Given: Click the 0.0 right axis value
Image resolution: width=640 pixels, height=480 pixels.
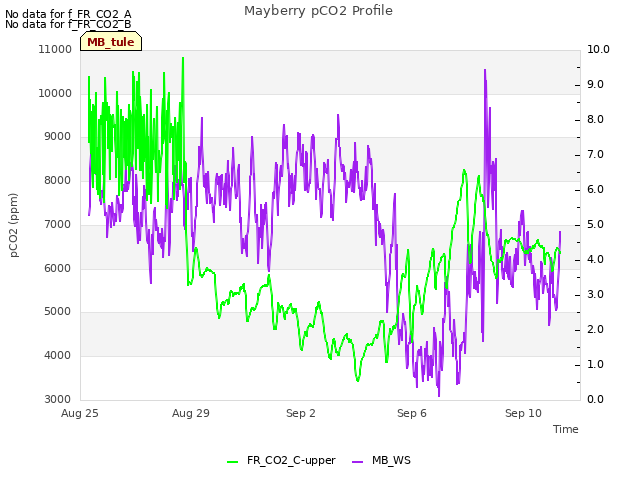Looking at the screenshot, I should coord(595,400).
